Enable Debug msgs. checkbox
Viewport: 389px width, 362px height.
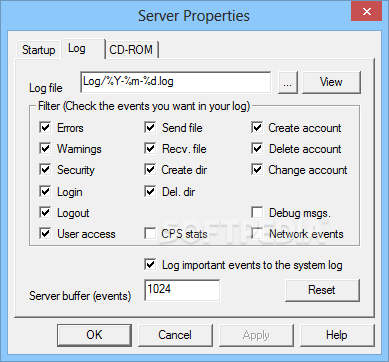coord(257,213)
